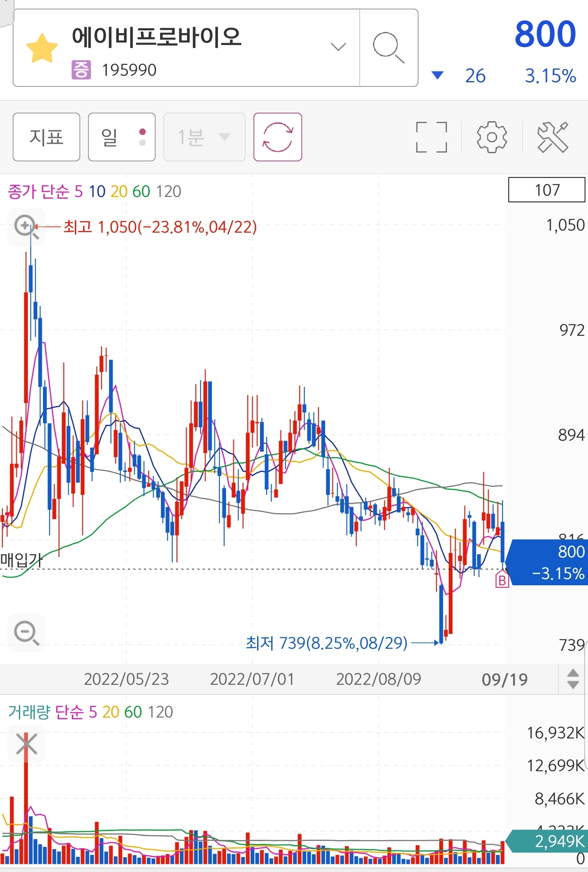The width and height of the screenshot is (588, 872).
Task: Tap the blue down-triangle price indicator
Action: pos(437,75)
